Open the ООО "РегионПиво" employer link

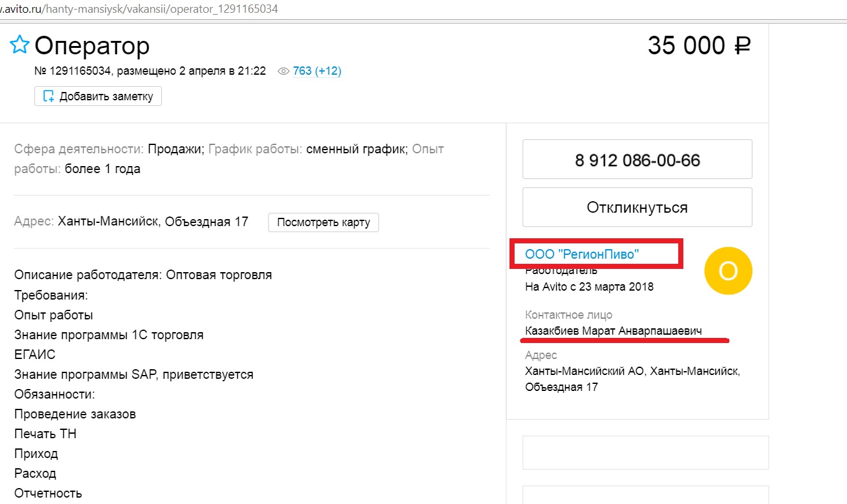point(582,254)
